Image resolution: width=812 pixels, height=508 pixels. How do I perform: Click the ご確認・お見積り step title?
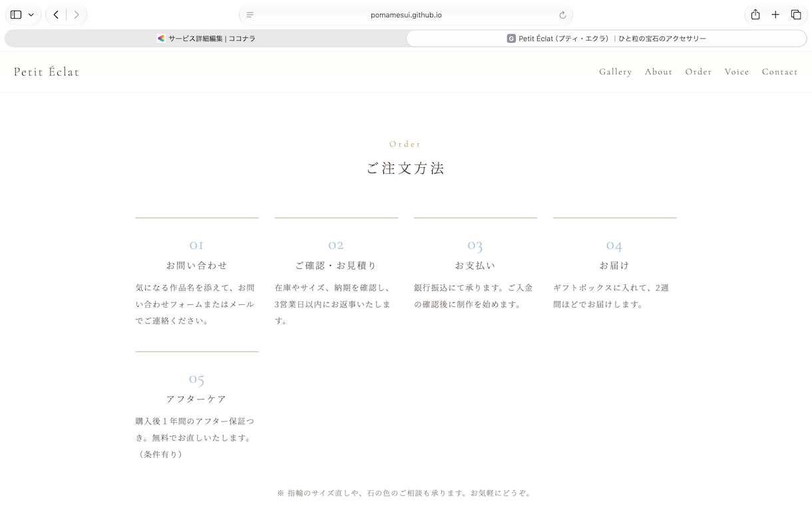tap(336, 265)
